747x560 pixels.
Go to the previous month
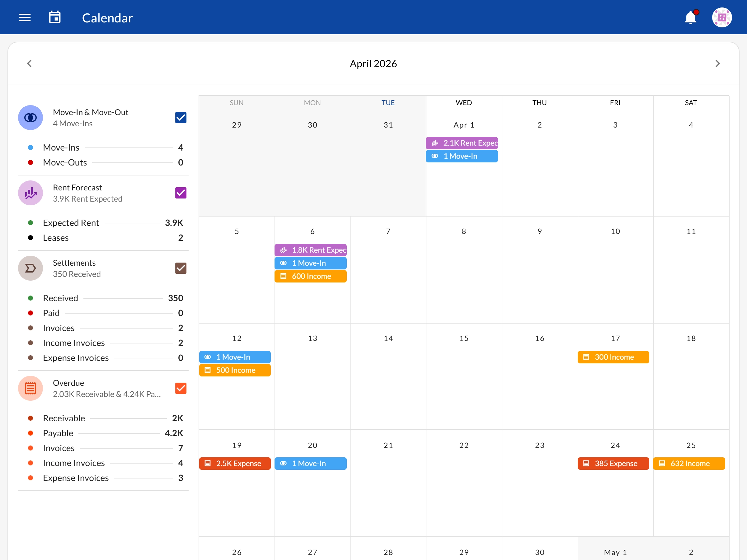pos(29,63)
